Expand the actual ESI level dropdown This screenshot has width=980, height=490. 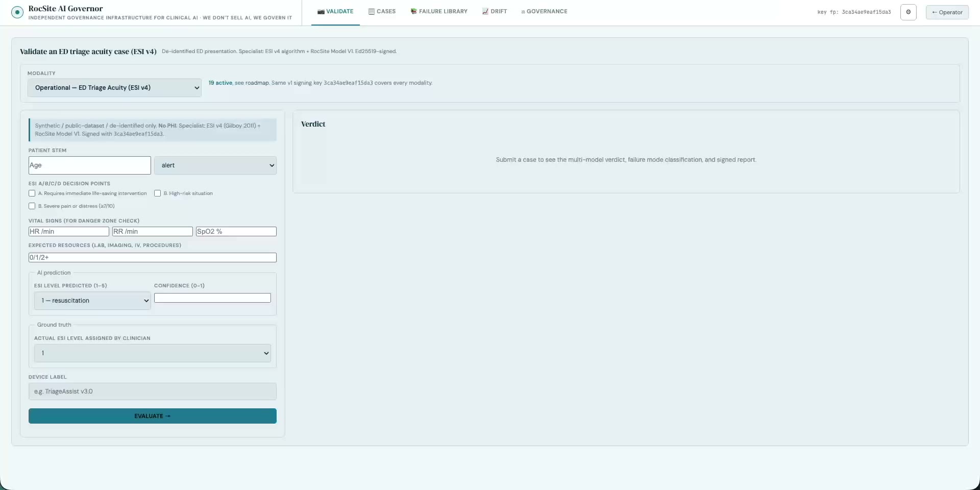coord(153,353)
